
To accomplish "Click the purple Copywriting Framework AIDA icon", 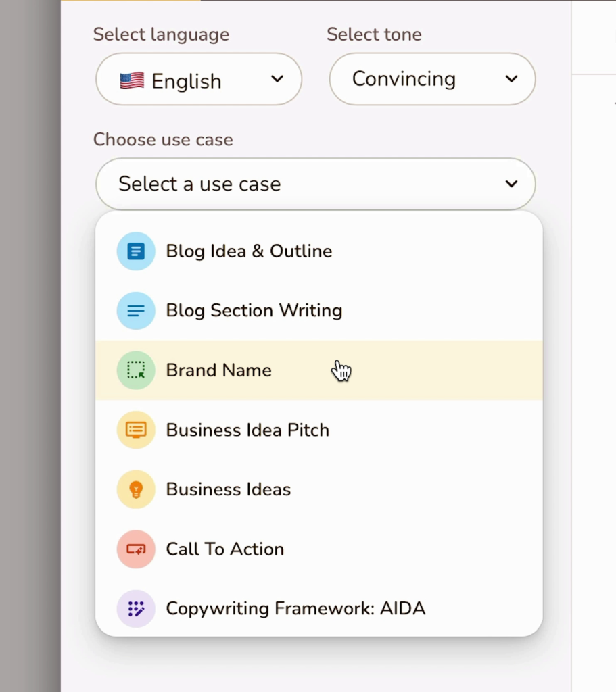I will (136, 608).
